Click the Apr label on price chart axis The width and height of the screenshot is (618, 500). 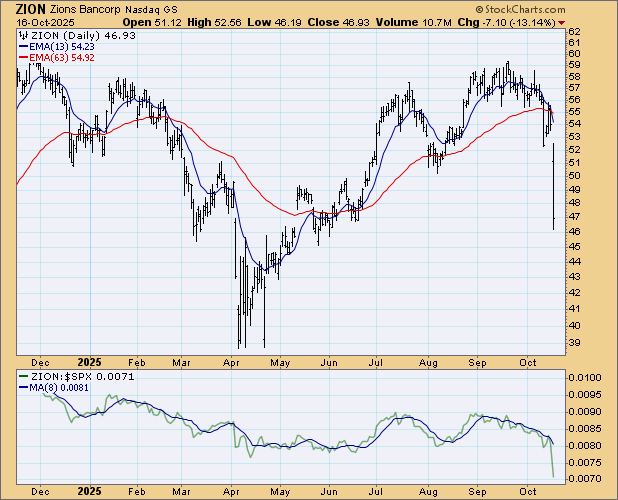231,362
